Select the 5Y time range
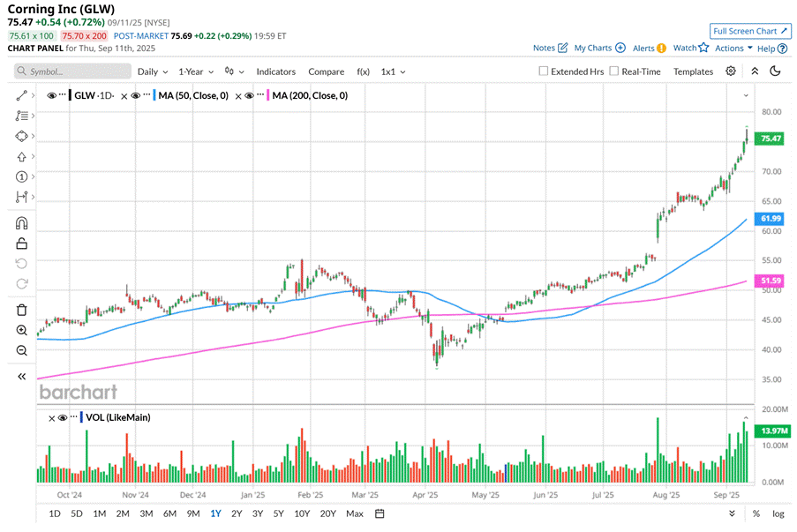797x532 pixels. (278, 513)
